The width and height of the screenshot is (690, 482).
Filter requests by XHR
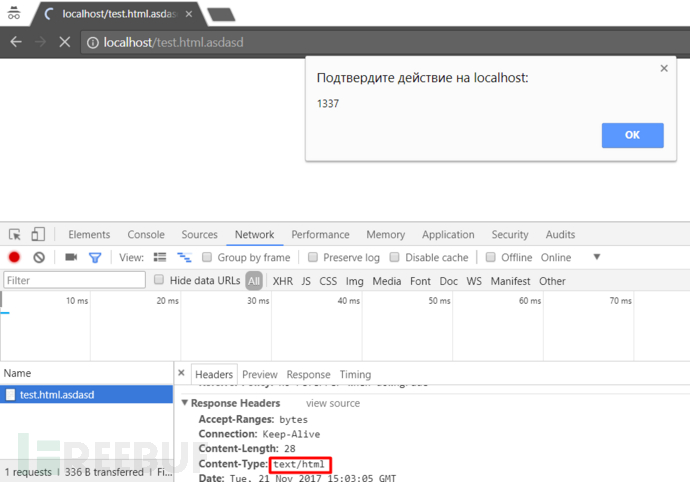pos(283,281)
